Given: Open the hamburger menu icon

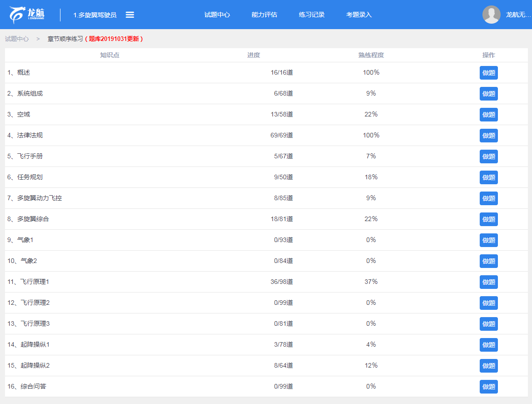Looking at the screenshot, I should tap(130, 15).
